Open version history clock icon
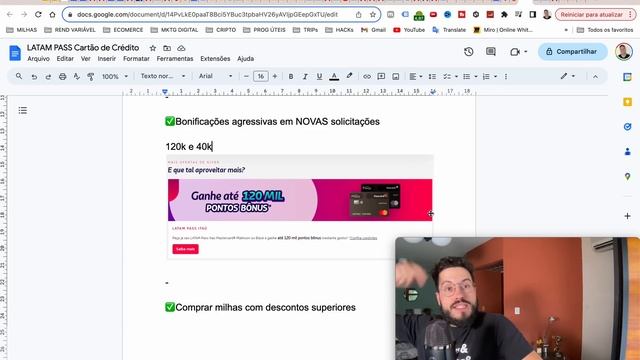Image resolution: width=640 pixels, height=360 pixels. click(469, 52)
